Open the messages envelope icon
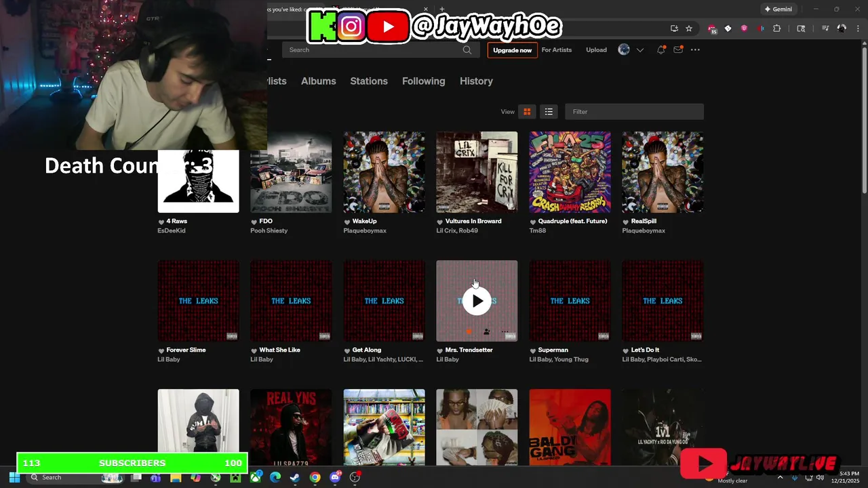 [x=678, y=50]
